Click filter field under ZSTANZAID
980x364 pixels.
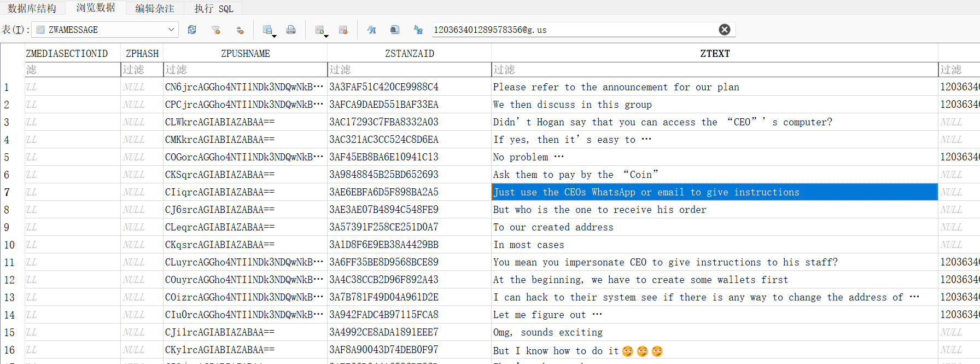[410, 70]
